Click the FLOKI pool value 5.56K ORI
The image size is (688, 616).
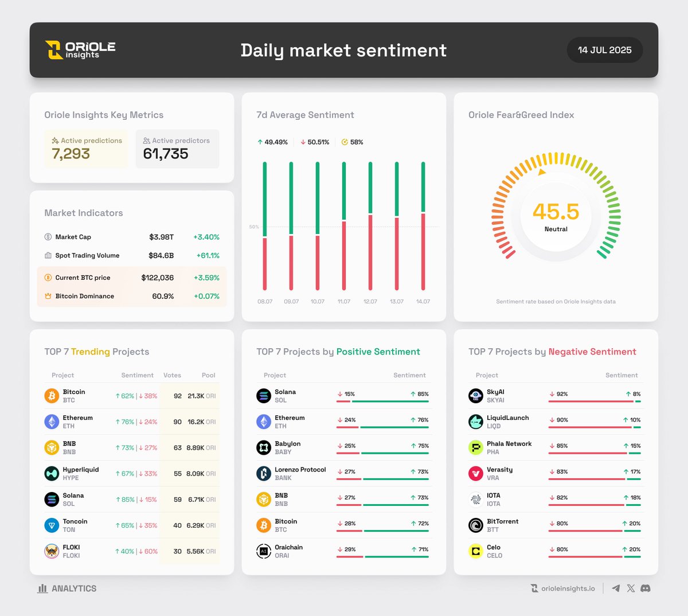point(201,551)
